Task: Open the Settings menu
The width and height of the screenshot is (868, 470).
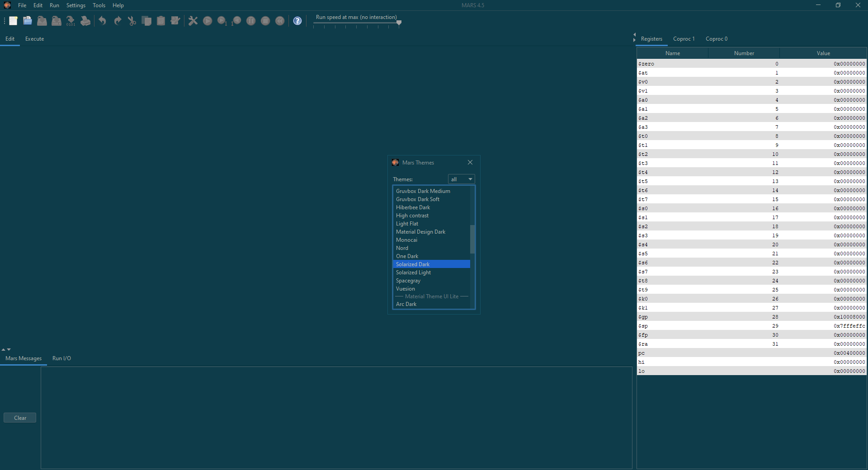Action: (x=76, y=5)
